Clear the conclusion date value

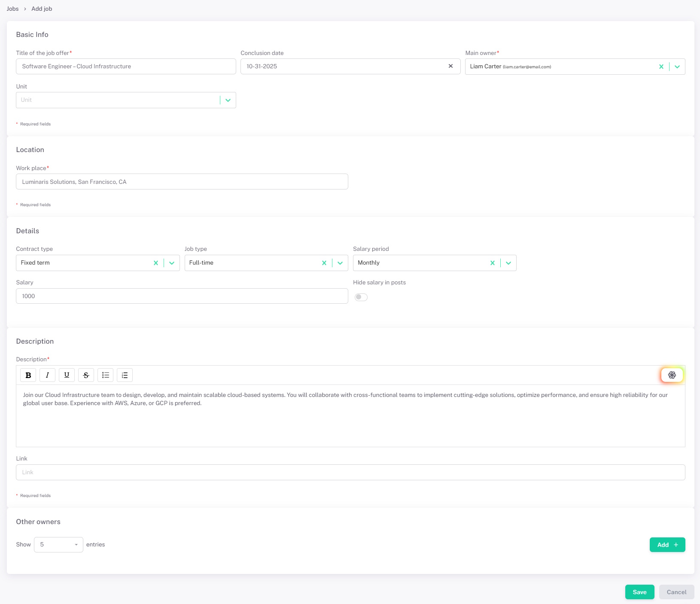(450, 66)
